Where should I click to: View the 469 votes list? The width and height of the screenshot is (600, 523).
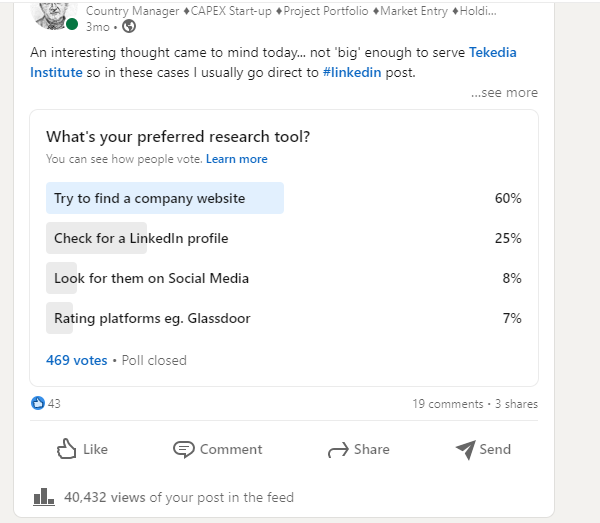[x=76, y=360]
